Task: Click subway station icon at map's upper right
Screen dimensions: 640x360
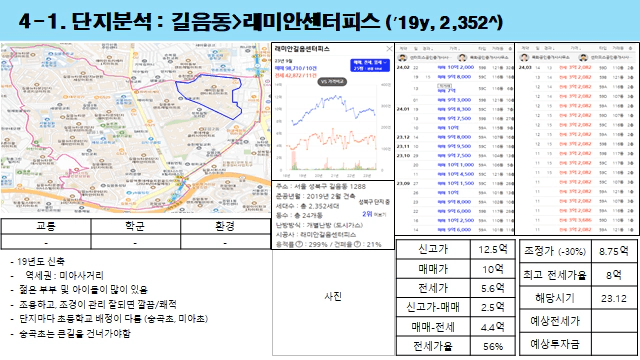Action: pos(257,65)
